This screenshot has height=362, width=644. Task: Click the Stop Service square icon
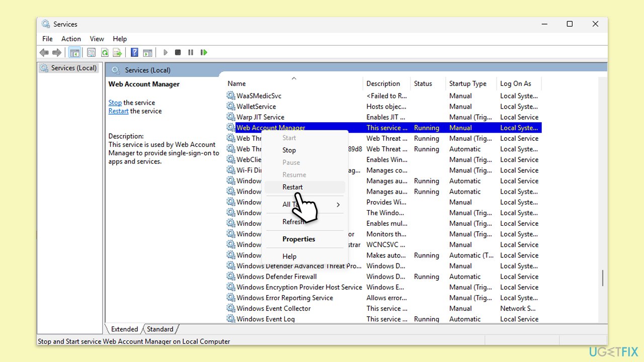(178, 52)
